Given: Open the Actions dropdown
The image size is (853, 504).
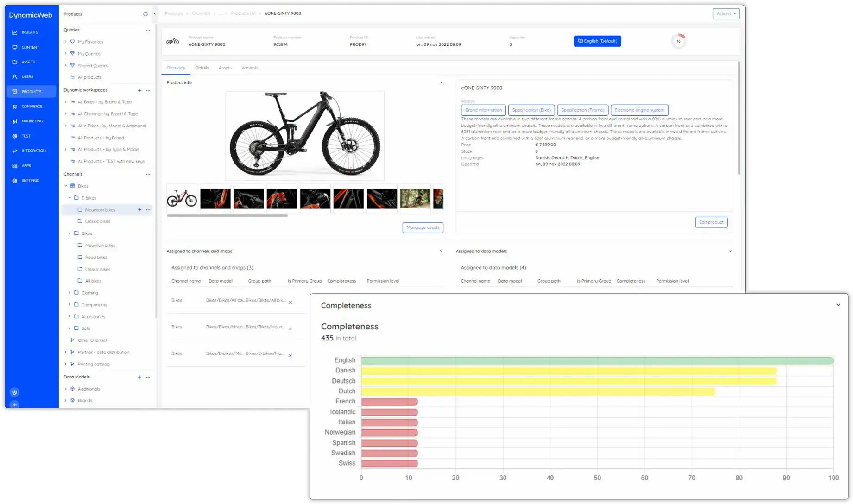Looking at the screenshot, I should coord(726,14).
